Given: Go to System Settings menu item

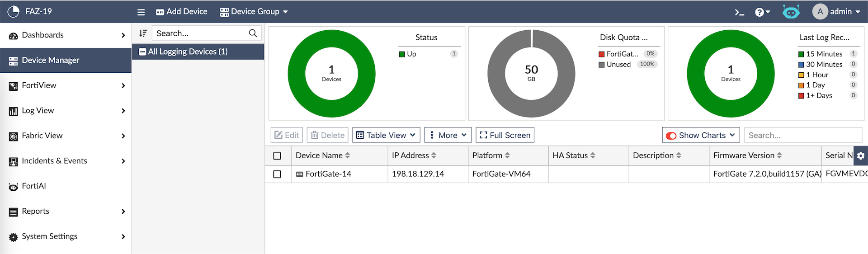Looking at the screenshot, I should (x=50, y=236).
